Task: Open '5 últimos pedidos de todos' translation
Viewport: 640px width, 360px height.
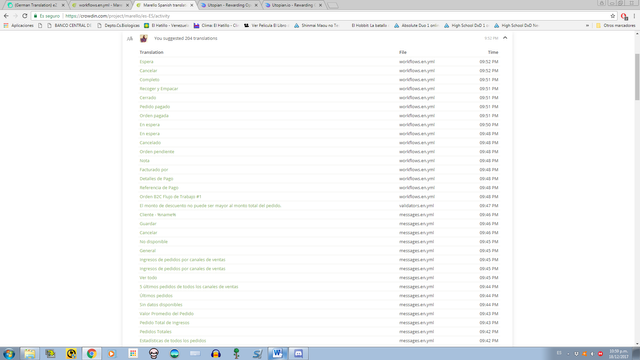Action: [189, 286]
